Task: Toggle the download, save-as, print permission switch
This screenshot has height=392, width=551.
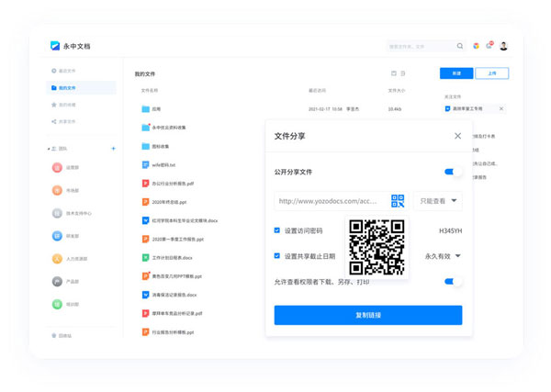Action: (x=453, y=282)
